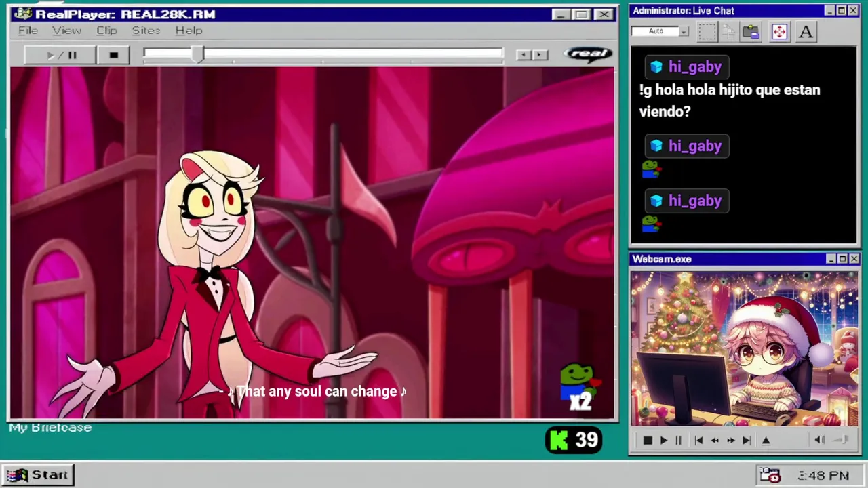868x488 pixels.
Task: Click RealPlayer seek-forward arrow button
Action: pos(540,55)
